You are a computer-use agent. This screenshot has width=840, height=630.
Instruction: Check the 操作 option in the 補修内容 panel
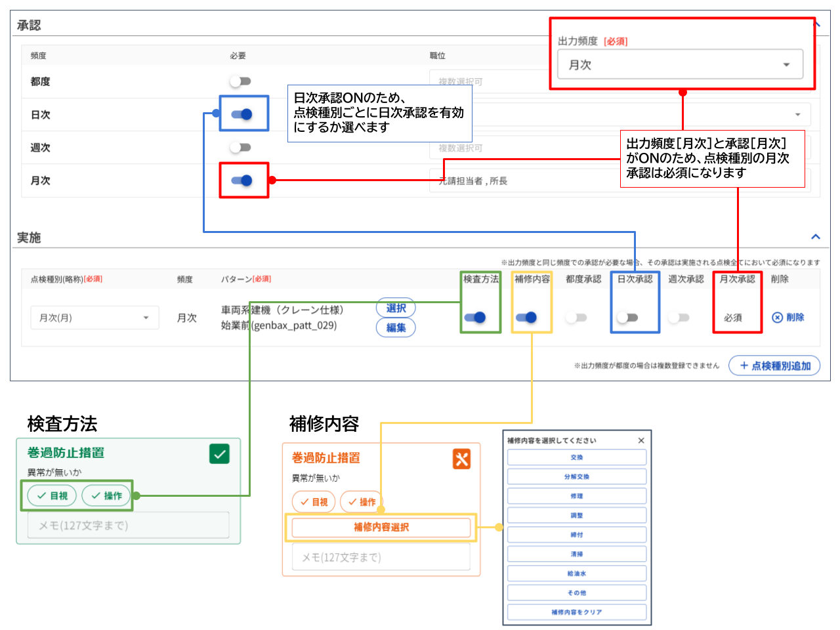tap(362, 501)
